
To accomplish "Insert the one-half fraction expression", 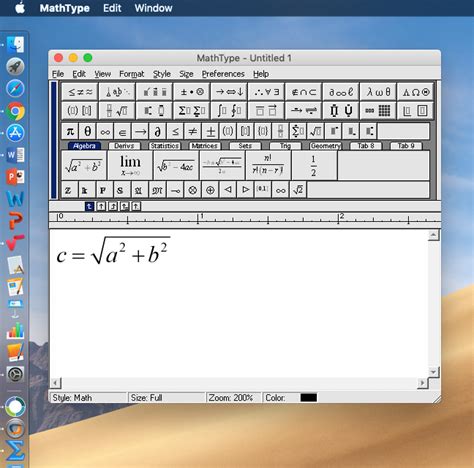I will tap(314, 165).
